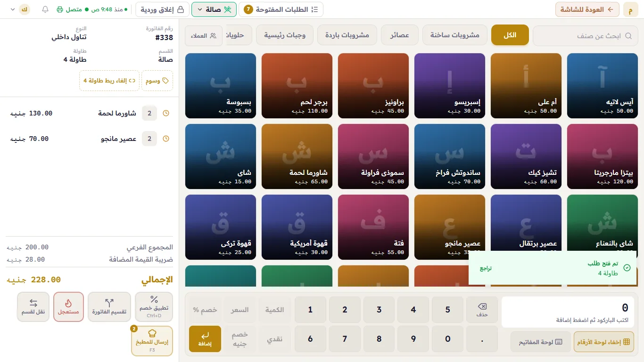Switch to عصائر category
This screenshot has width=644, height=362.
[x=399, y=35]
